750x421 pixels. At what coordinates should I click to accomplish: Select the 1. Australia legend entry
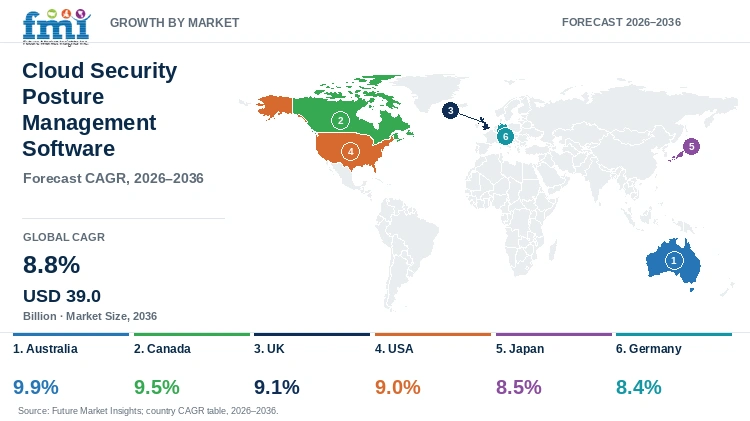click(45, 349)
